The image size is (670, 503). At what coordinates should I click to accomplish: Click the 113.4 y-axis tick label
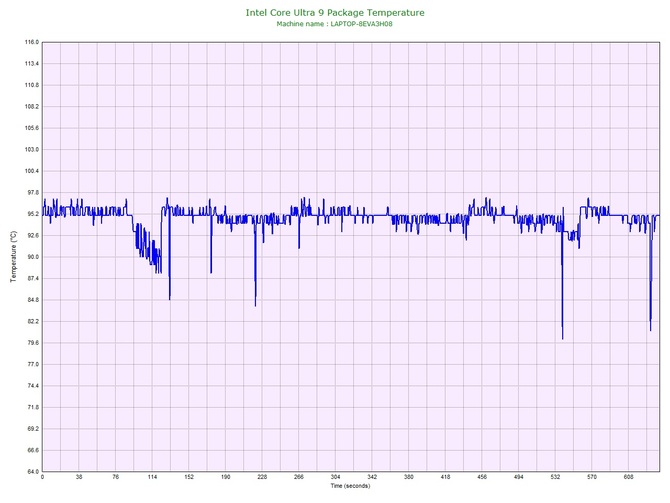click(32, 64)
